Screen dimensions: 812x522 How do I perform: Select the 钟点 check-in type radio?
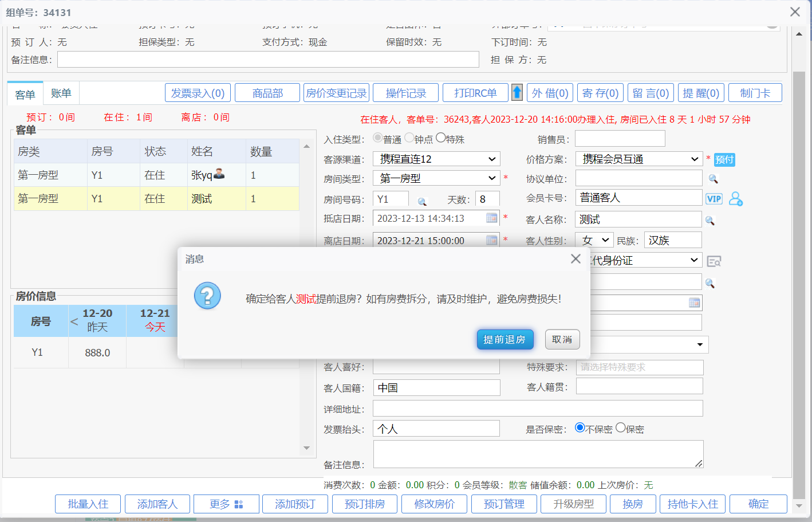pyautogui.click(x=409, y=138)
